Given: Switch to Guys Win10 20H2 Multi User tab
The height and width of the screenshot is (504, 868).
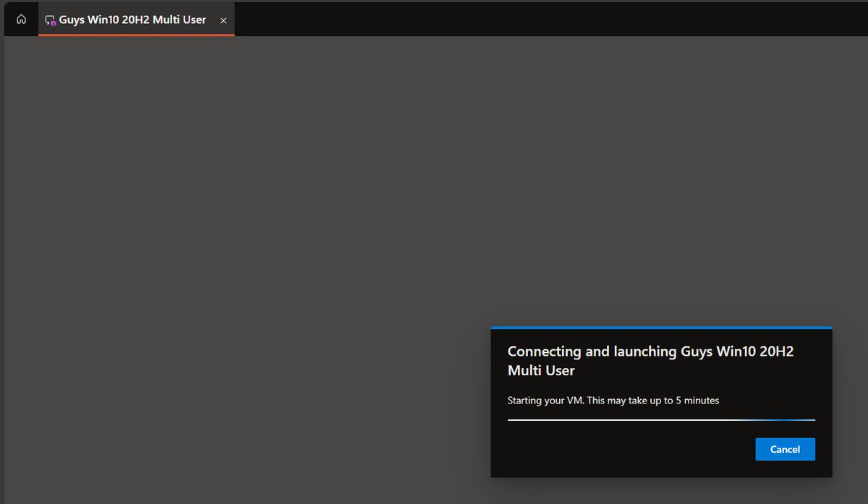Looking at the screenshot, I should tap(136, 20).
